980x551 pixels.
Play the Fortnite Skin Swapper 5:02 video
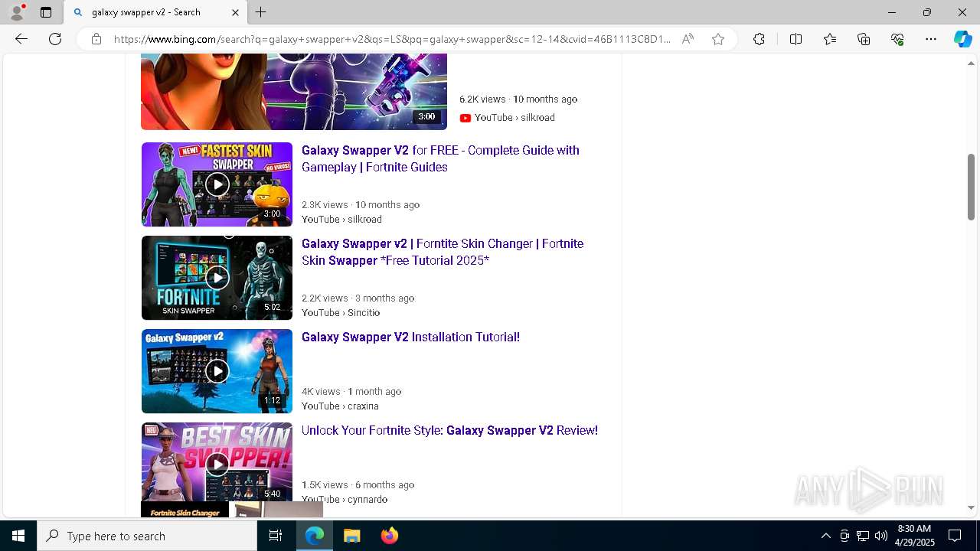point(217,278)
